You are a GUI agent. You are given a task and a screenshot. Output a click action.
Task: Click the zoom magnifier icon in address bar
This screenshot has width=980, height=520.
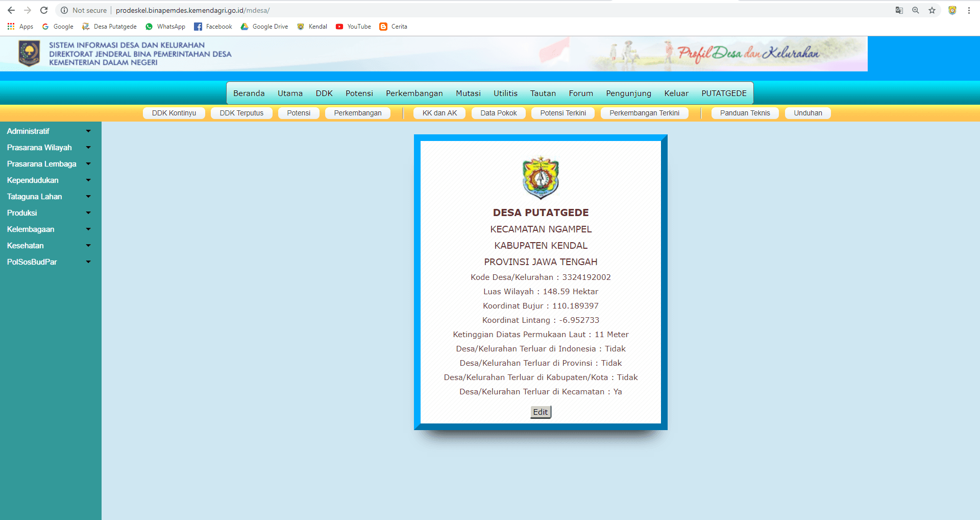[x=916, y=10]
